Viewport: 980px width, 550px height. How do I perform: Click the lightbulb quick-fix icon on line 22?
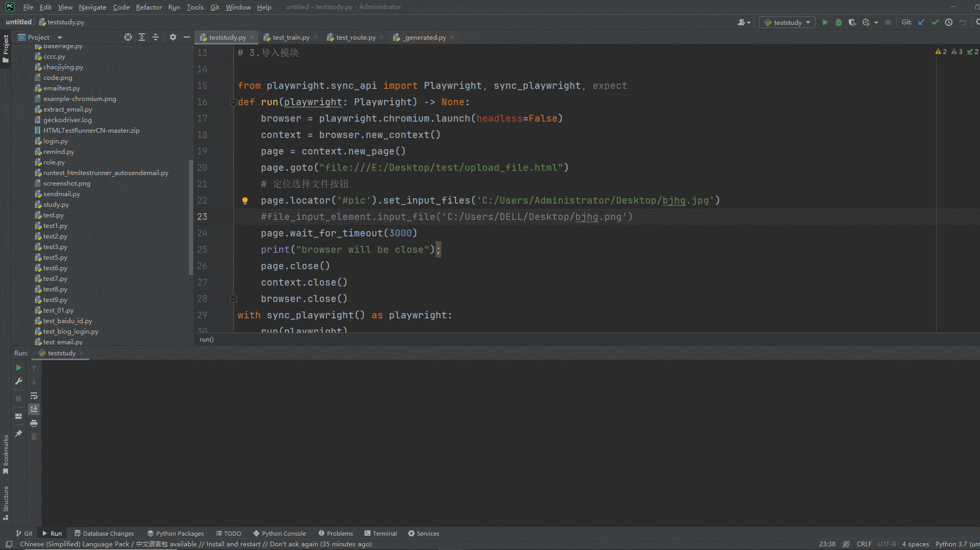pos(245,200)
